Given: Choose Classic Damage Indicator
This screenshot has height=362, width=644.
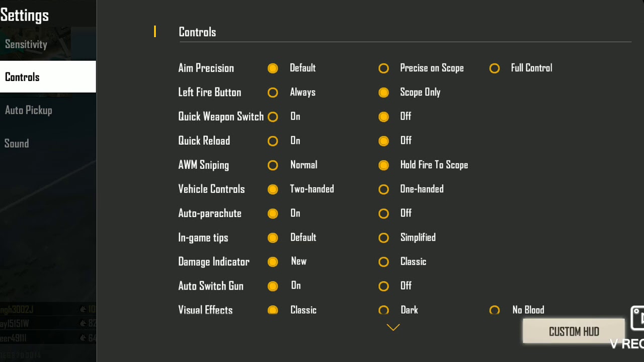Looking at the screenshot, I should point(384,261).
